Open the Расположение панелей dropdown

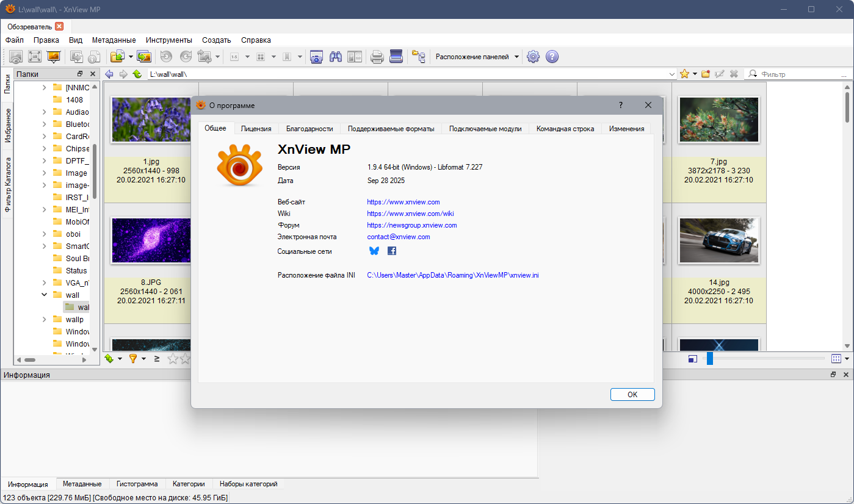477,57
